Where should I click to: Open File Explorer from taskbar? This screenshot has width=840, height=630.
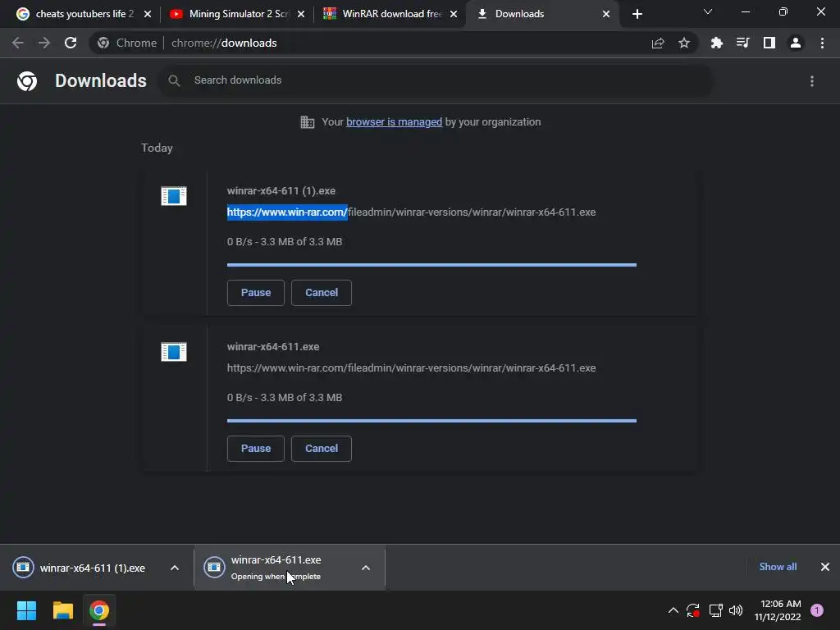point(62,610)
